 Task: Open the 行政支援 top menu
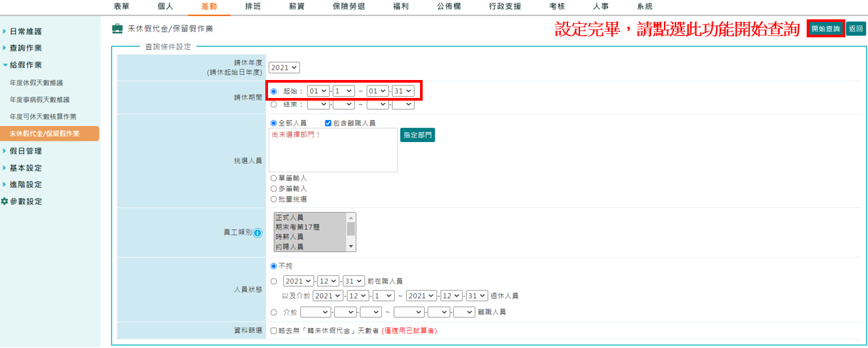click(x=505, y=6)
